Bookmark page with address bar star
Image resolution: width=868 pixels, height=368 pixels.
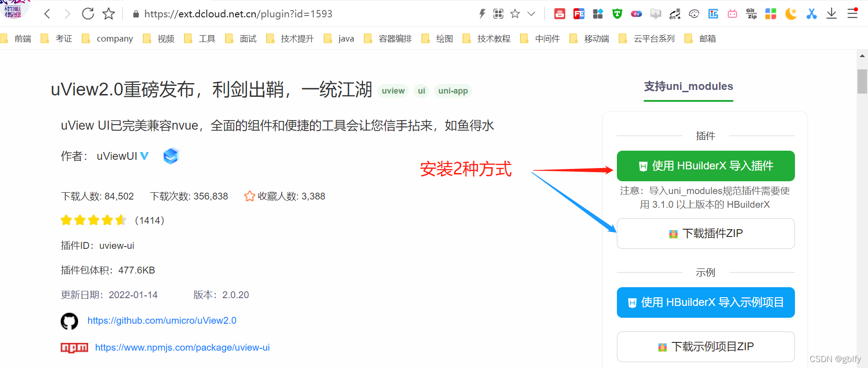point(515,14)
